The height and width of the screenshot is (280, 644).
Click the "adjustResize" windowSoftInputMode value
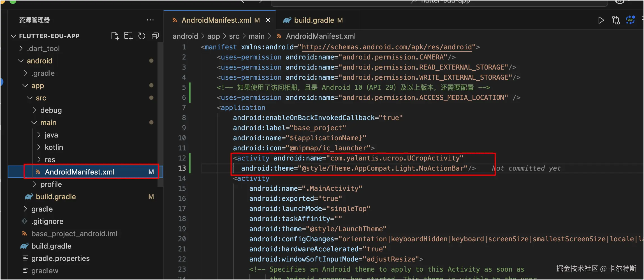click(x=391, y=259)
